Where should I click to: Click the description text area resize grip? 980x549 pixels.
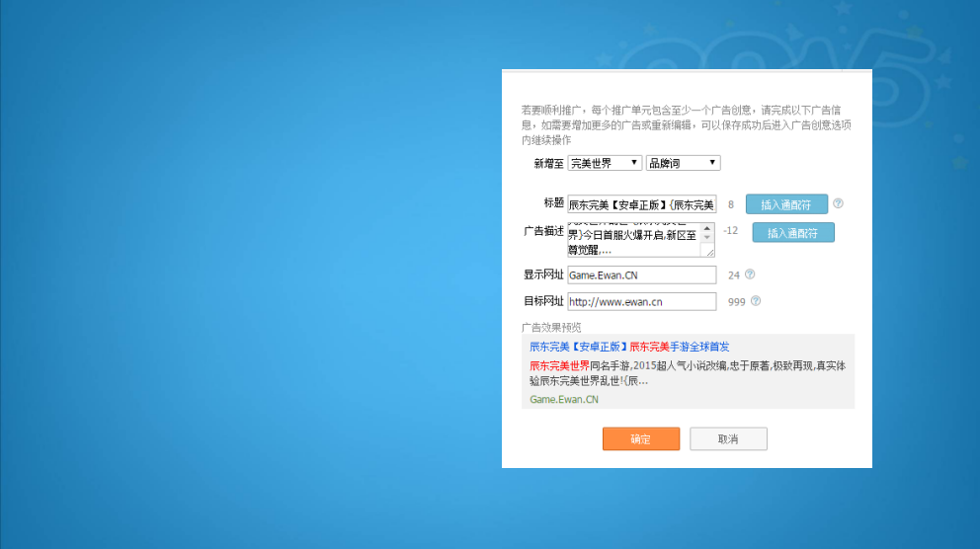click(709, 251)
